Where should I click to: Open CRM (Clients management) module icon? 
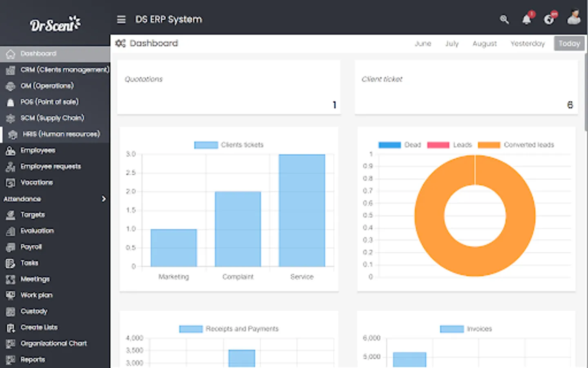pos(11,70)
